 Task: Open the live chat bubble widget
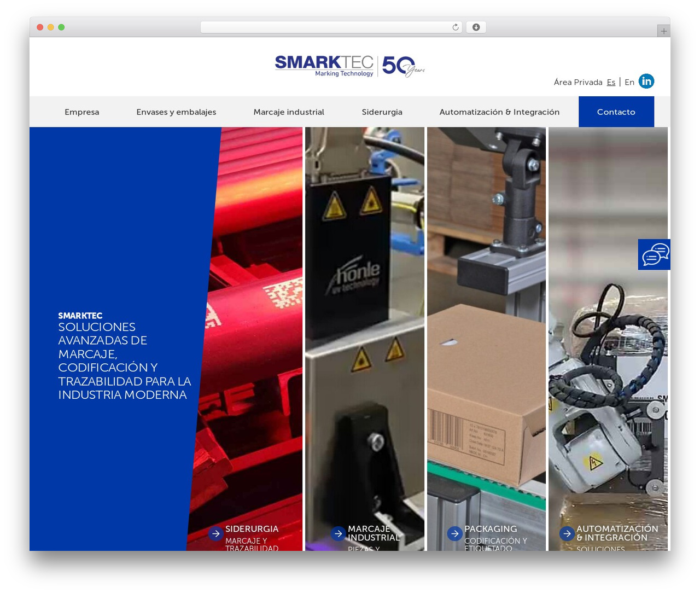point(654,254)
